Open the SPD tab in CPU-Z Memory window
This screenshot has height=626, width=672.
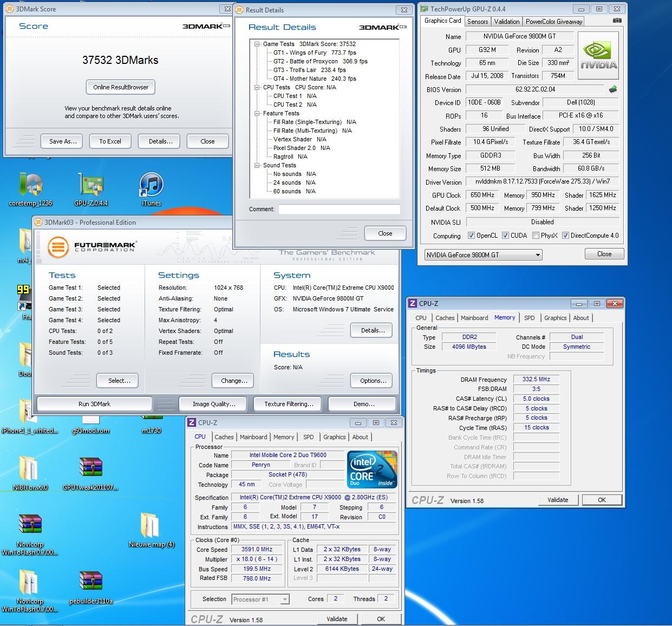pos(530,318)
